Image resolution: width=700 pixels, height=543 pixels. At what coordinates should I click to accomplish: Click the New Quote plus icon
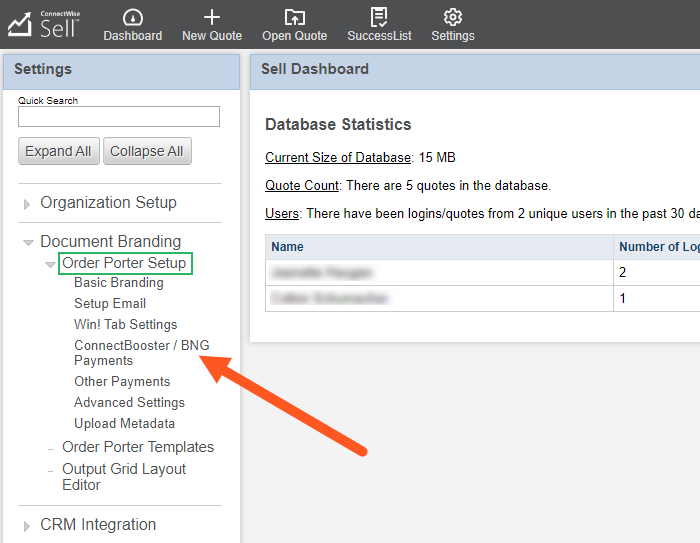[x=212, y=17]
